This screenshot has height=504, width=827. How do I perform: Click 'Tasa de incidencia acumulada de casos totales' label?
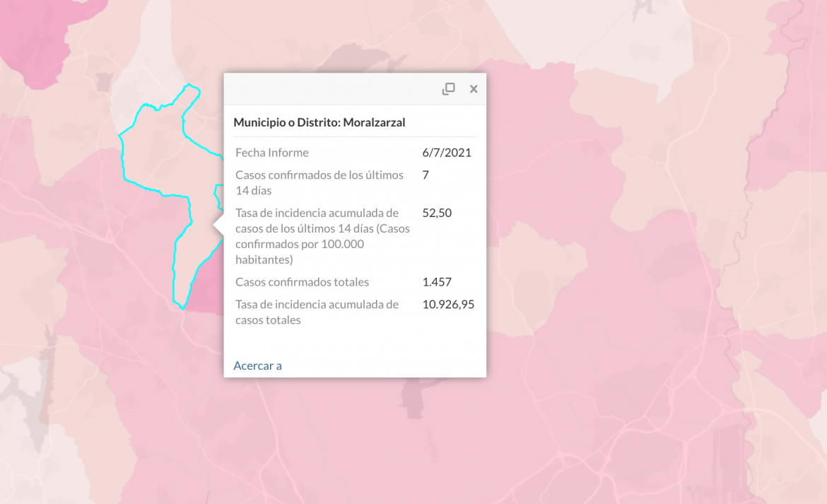tap(317, 312)
